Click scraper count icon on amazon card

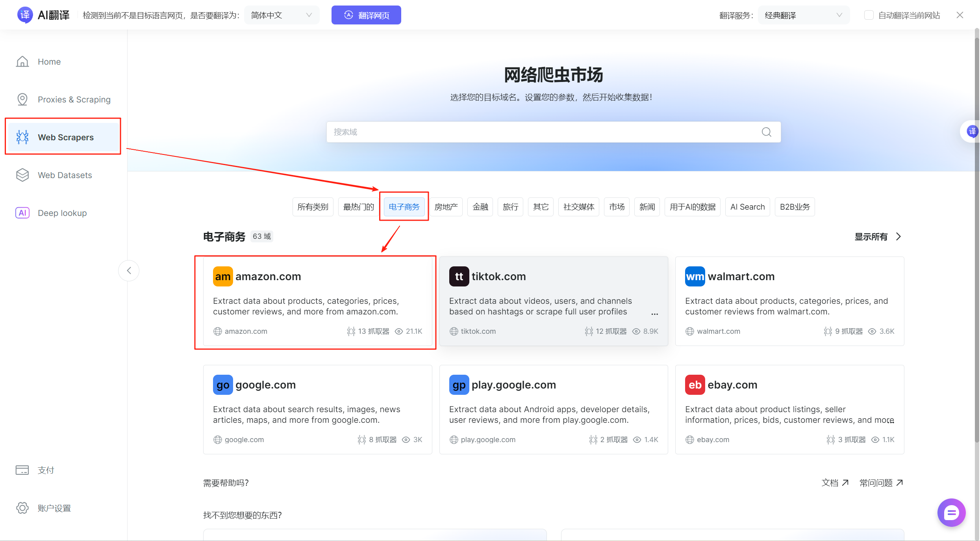click(x=351, y=331)
